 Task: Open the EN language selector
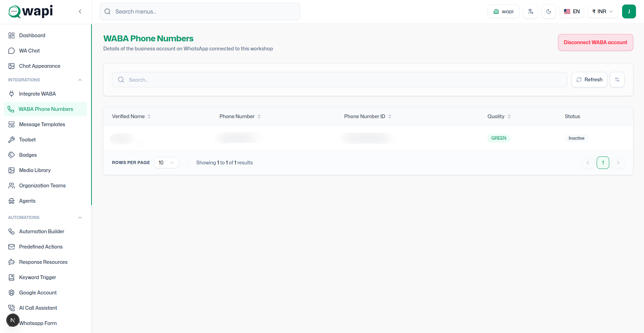point(572,11)
